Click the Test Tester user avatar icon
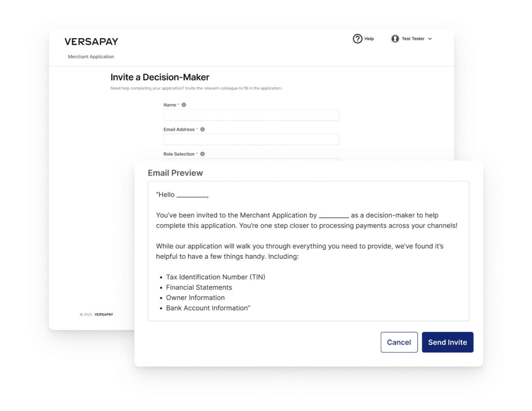532x411 pixels. tap(395, 39)
